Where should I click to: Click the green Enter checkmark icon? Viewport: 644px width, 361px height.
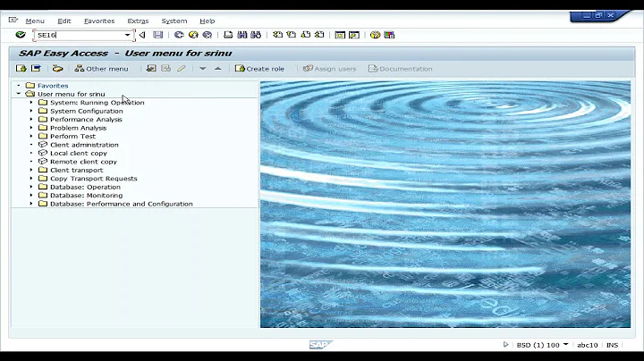pyautogui.click(x=20, y=35)
